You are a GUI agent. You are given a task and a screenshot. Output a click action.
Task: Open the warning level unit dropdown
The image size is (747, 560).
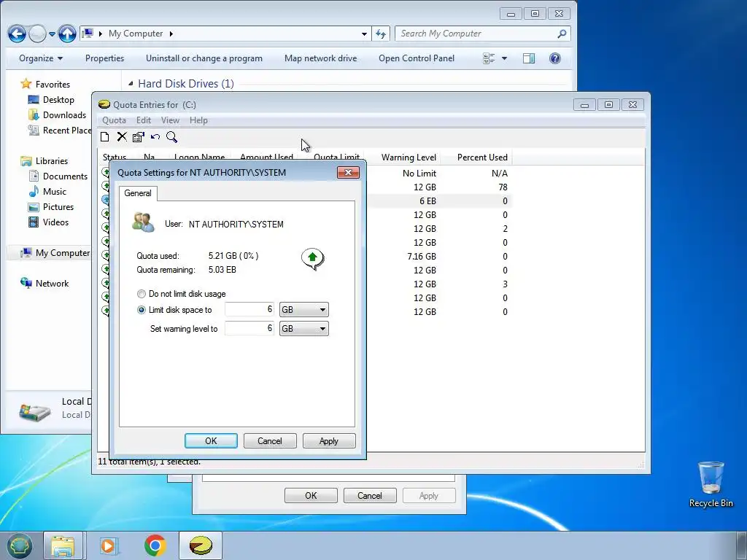tap(304, 329)
